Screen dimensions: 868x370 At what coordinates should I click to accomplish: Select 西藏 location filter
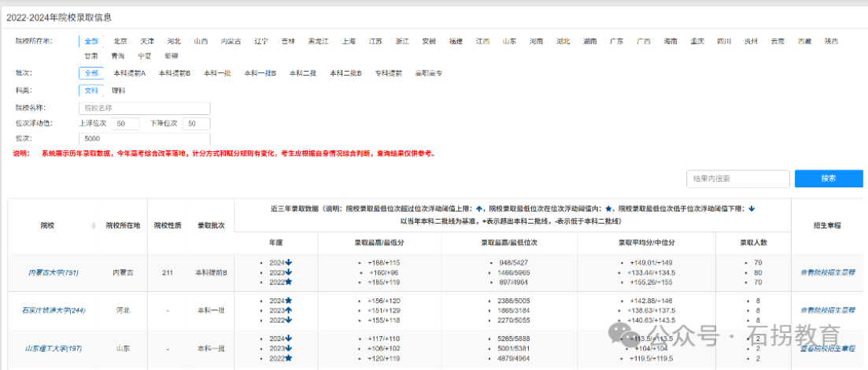point(804,42)
